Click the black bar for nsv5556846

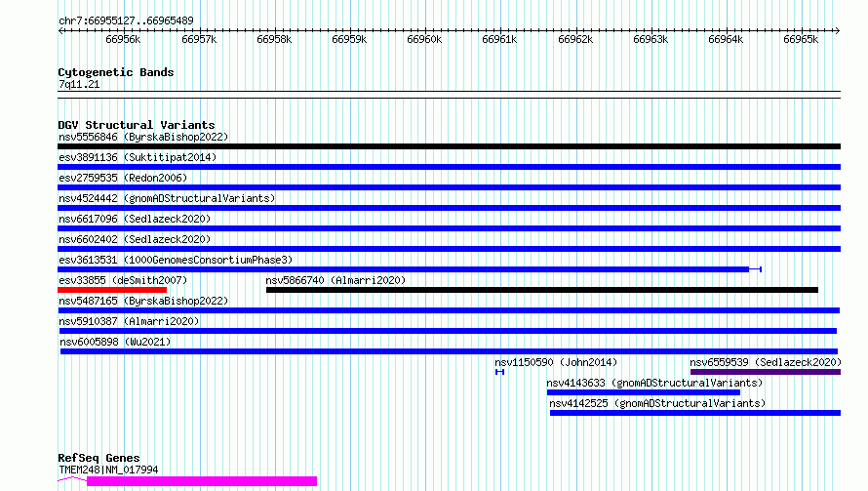(x=449, y=146)
